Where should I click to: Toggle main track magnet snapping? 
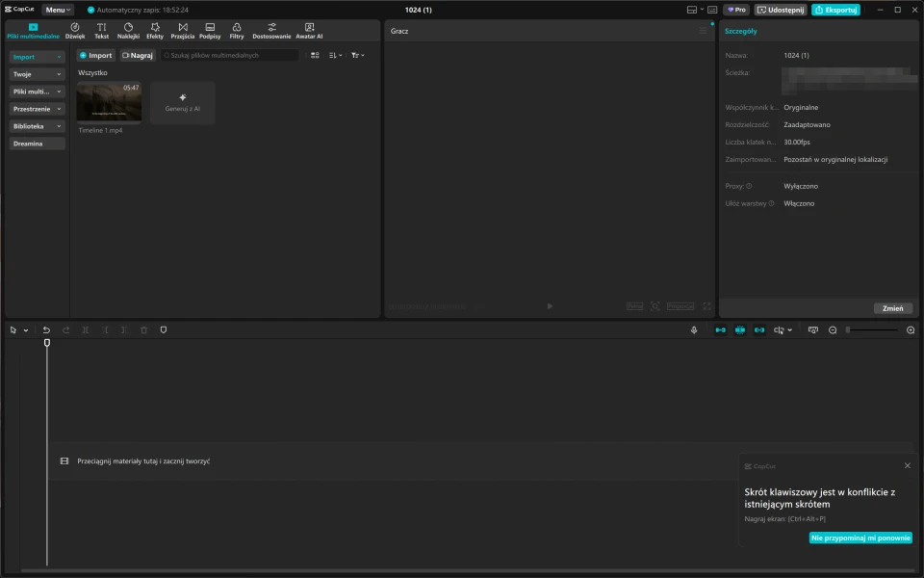click(720, 330)
